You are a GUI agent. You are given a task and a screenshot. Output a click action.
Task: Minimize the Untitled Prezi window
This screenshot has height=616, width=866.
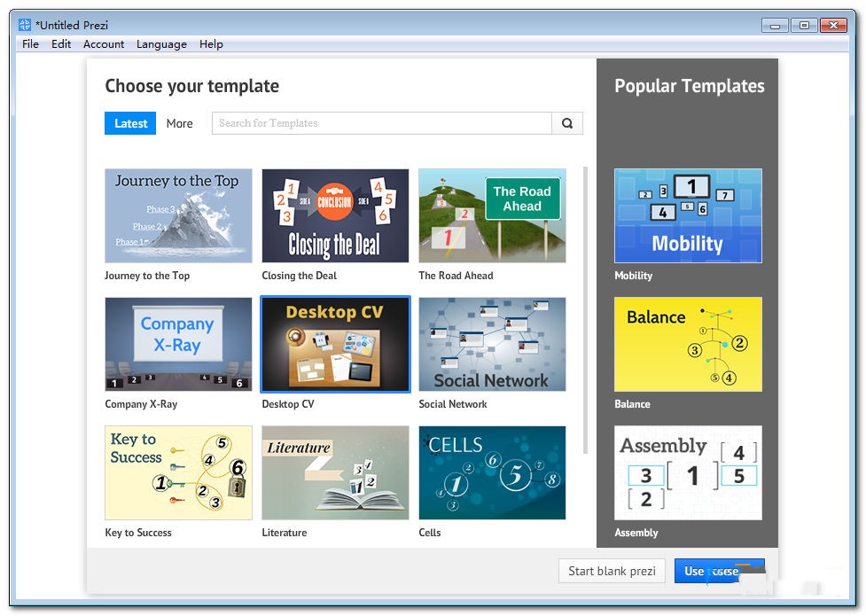(x=775, y=26)
